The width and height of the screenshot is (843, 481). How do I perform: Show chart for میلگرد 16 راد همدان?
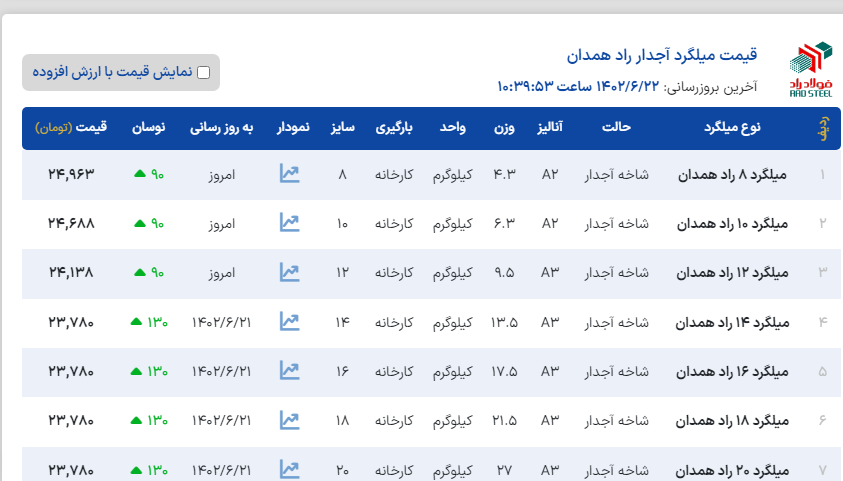point(289,370)
